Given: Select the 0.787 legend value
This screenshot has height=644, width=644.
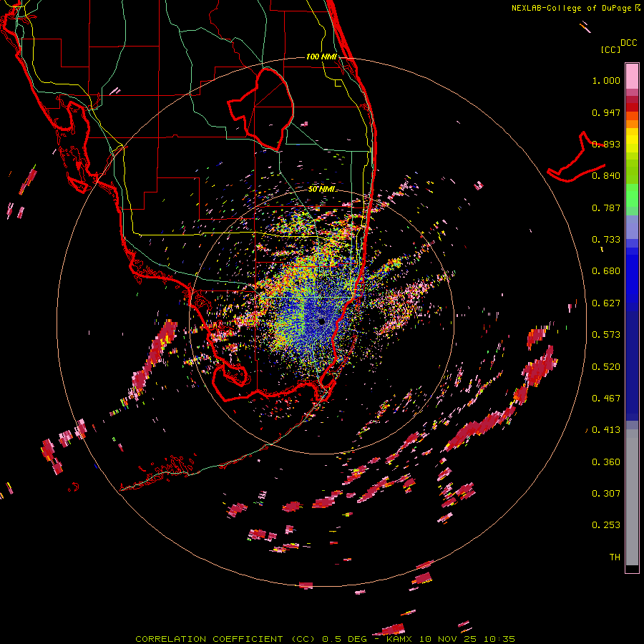Looking at the screenshot, I should tap(606, 208).
